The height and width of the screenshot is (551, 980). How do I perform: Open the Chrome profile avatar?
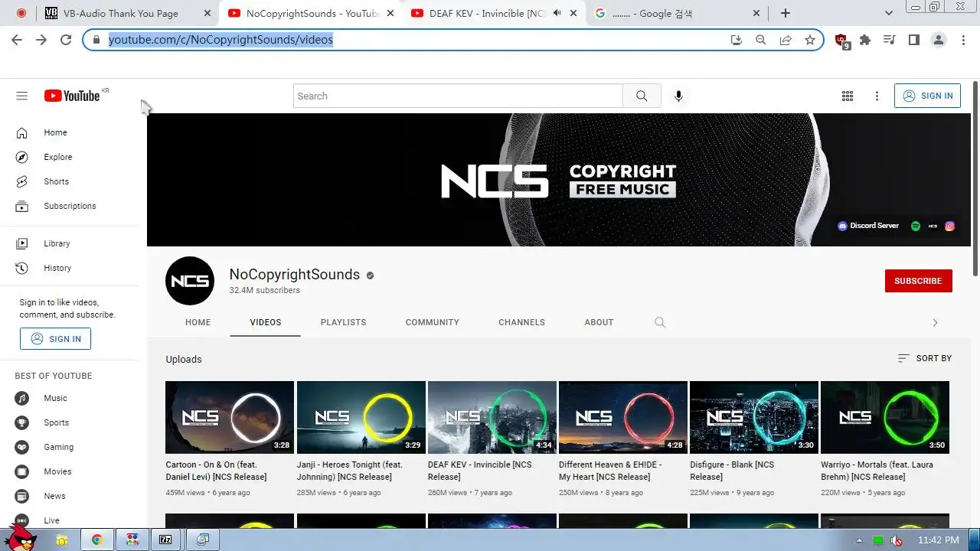tap(939, 40)
